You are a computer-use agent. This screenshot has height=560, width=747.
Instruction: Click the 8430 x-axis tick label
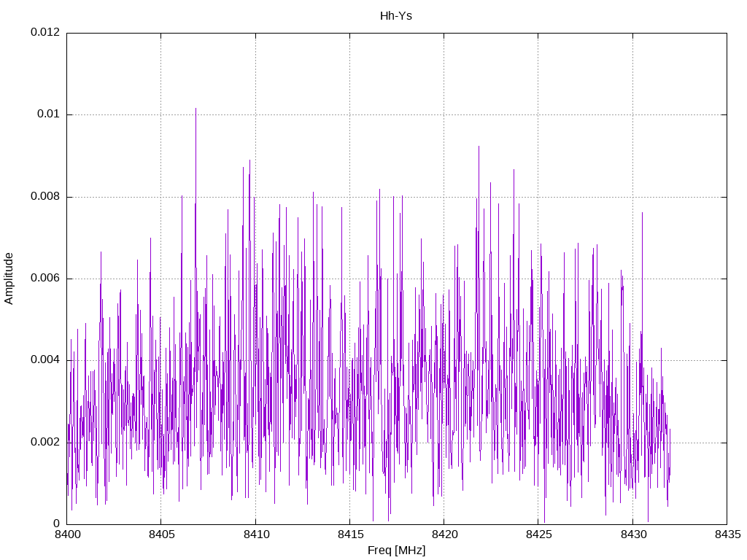633,534
